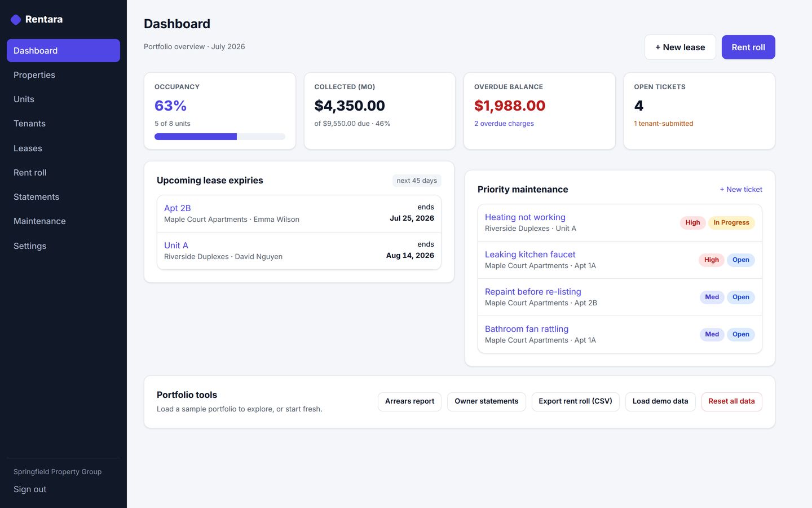Screen dimensions: 812x508
Task: Click the next 45 days badge
Action: [417, 181]
